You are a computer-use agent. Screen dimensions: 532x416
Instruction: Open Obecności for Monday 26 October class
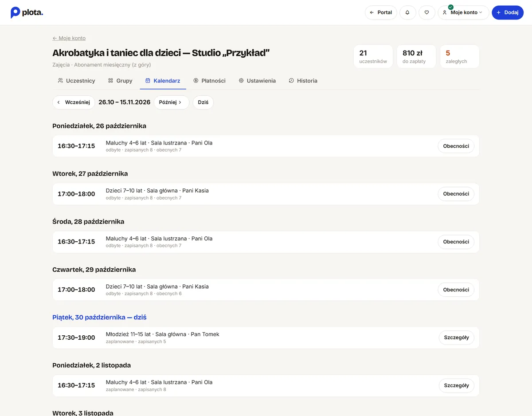456,146
